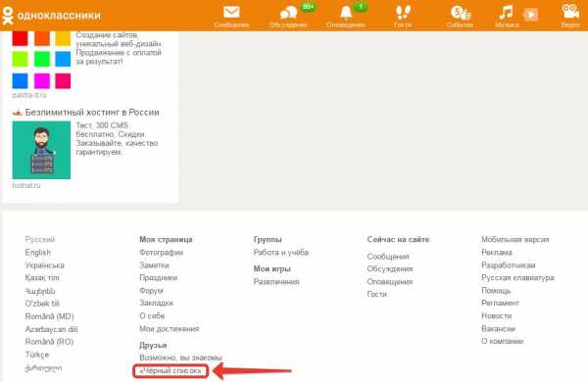Switch language to English

tap(38, 253)
